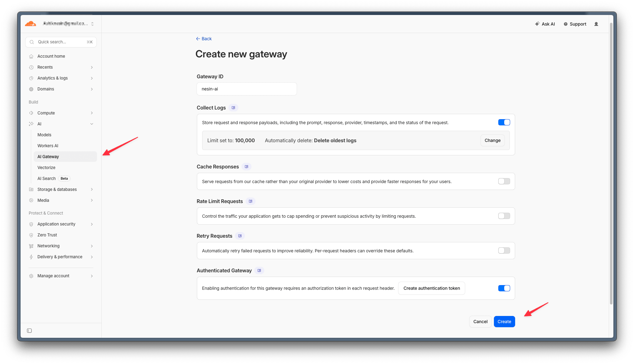Click the Gateway ID input field
This screenshot has height=364, width=634.
[246, 89]
